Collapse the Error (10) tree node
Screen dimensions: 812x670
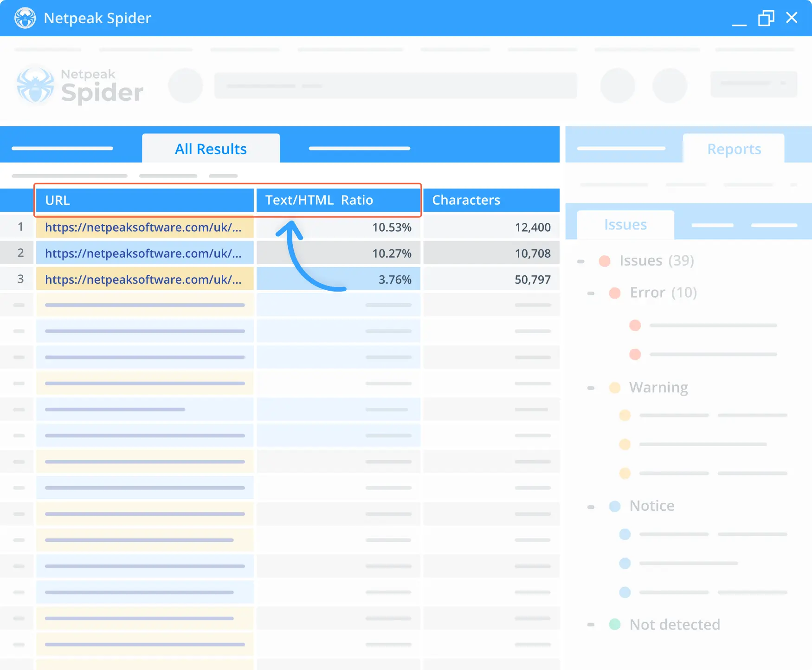pos(591,293)
